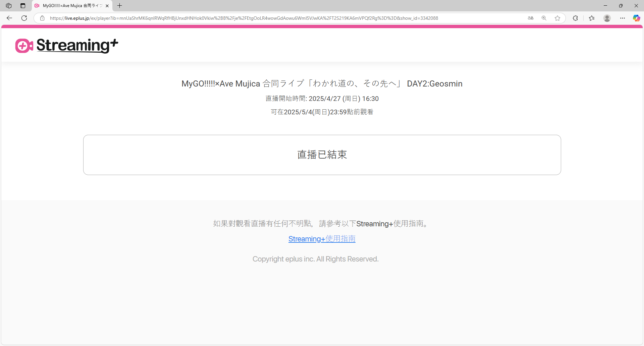
Task: Open browser extensions menu
Action: point(576,18)
